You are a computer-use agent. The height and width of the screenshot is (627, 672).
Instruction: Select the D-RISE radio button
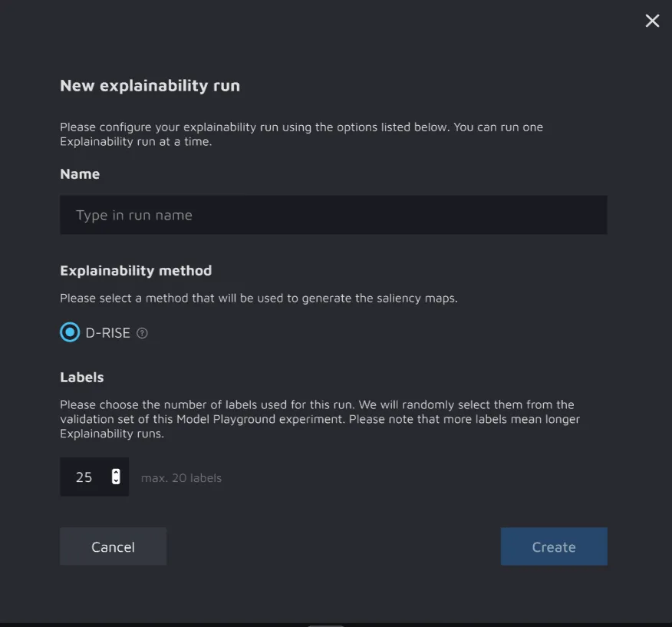coord(70,332)
